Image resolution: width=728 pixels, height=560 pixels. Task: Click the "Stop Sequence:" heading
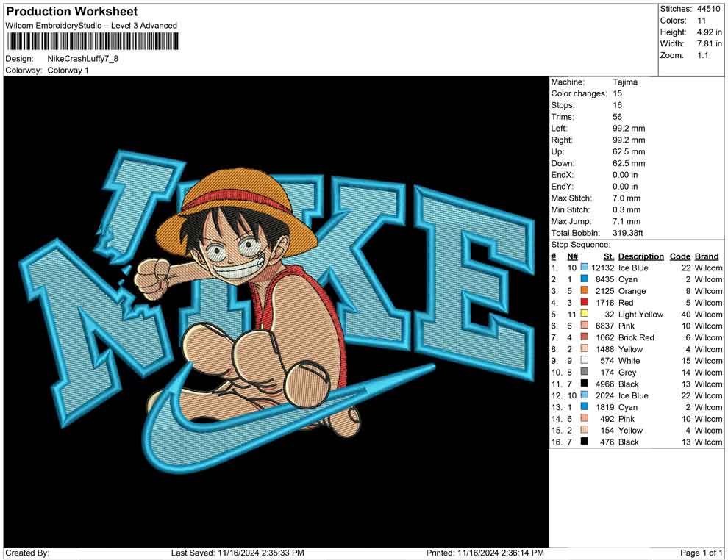pos(580,245)
